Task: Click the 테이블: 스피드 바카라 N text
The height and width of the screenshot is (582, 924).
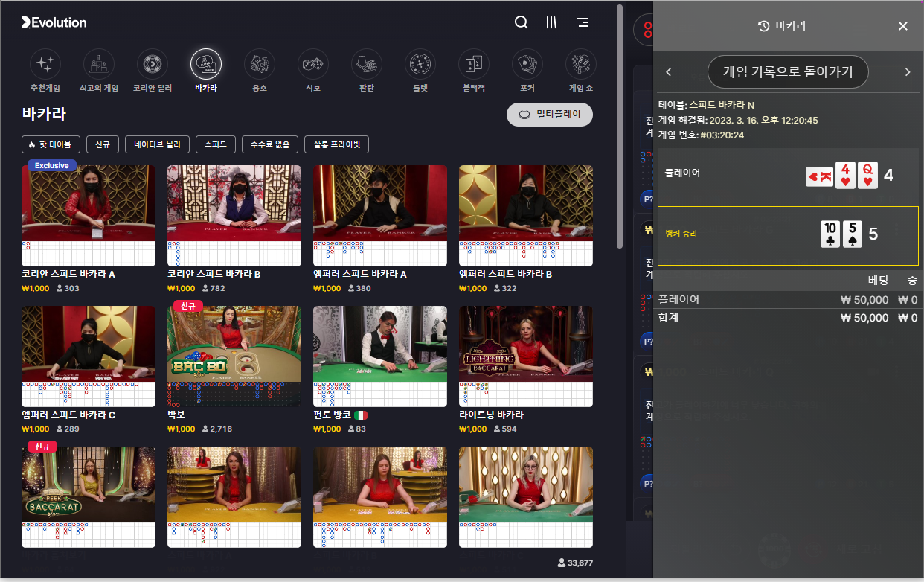Action: (x=706, y=105)
